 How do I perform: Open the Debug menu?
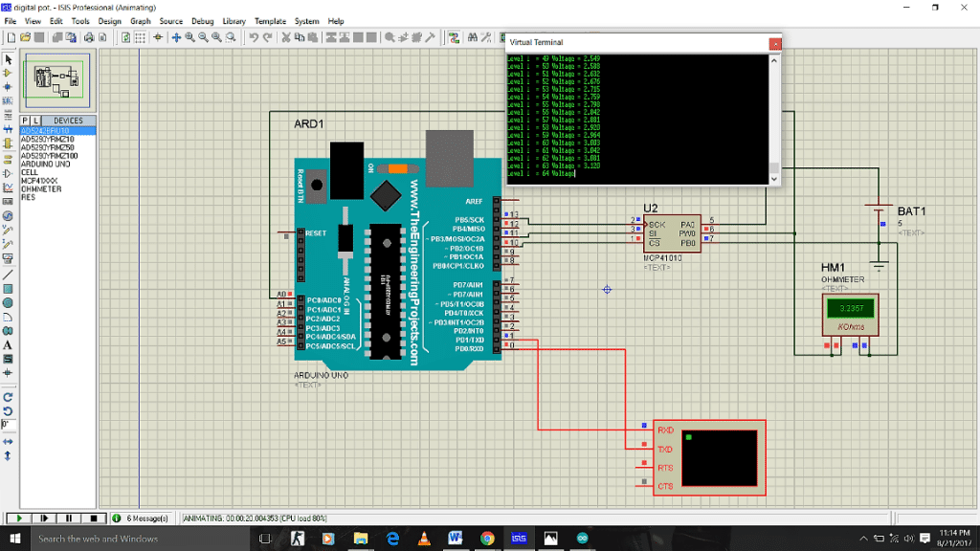pos(203,21)
